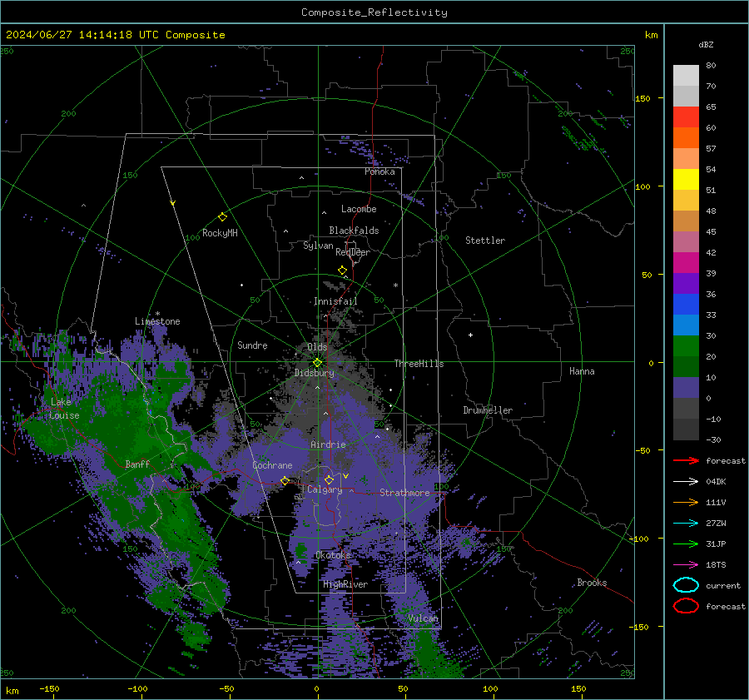Image resolution: width=749 pixels, height=700 pixels.
Task: Click the Vulcan label
Action: tap(423, 618)
